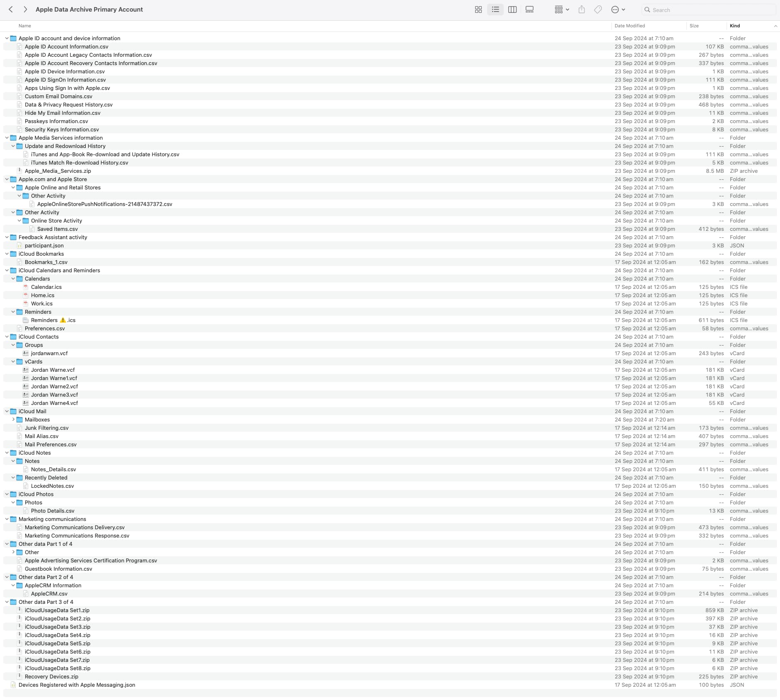Reverse the Kind sort order arrow
Image resolution: width=780 pixels, height=700 pixels.
pos(775,26)
